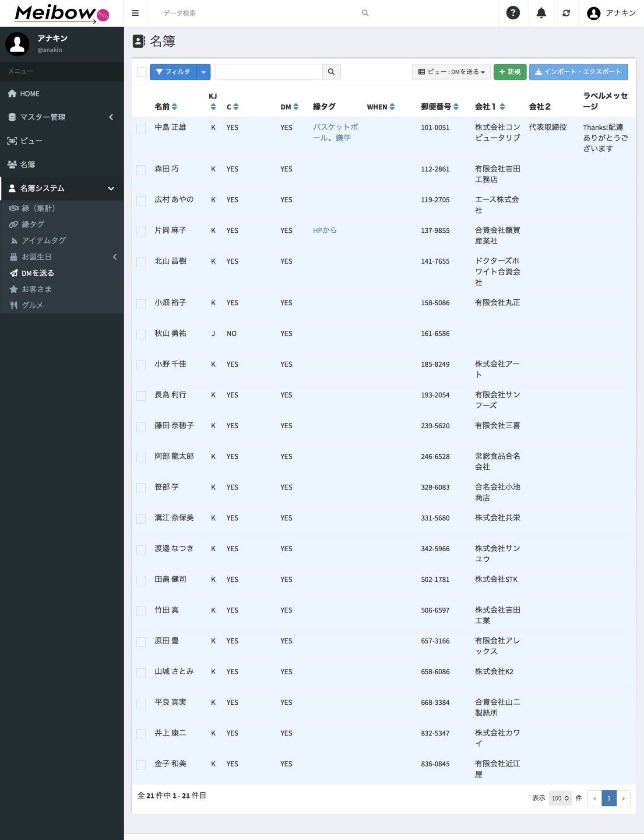Screen dimensions: 644x840
Task: Focus the table filter text input
Action: click(268, 72)
